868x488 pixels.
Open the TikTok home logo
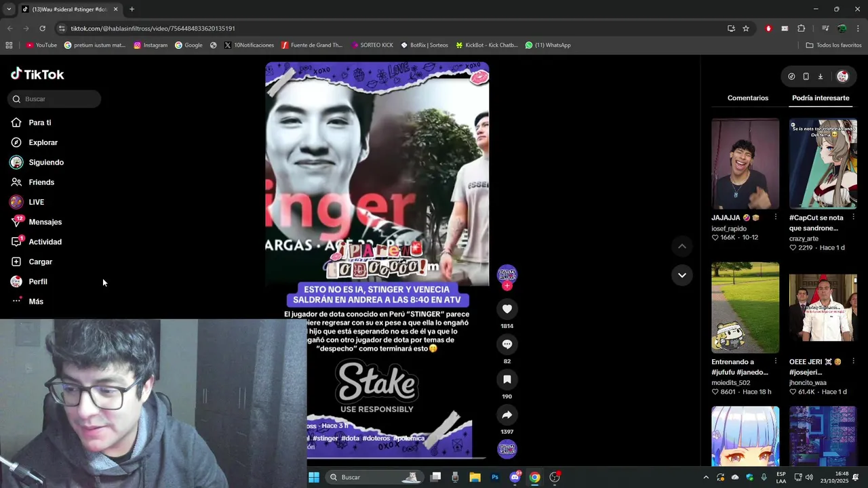point(37,75)
